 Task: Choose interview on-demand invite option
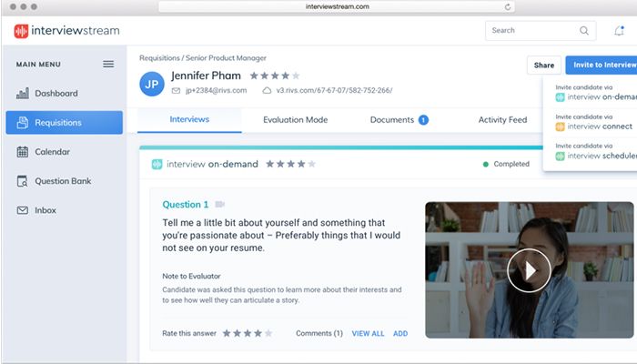point(595,93)
